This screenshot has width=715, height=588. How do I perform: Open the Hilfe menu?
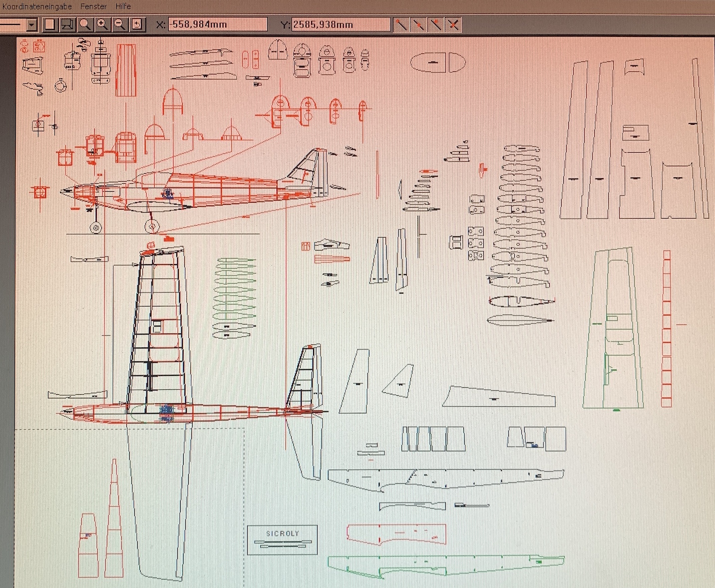click(x=123, y=6)
